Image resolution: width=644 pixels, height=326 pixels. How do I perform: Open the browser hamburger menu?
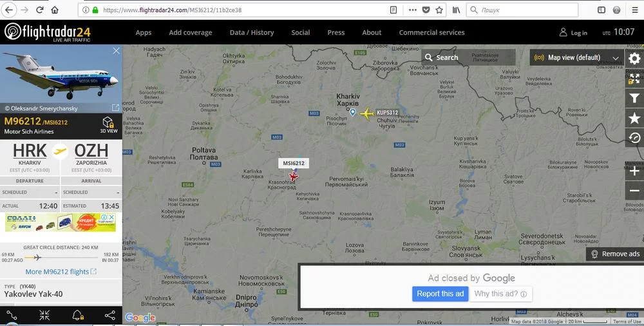point(634,10)
